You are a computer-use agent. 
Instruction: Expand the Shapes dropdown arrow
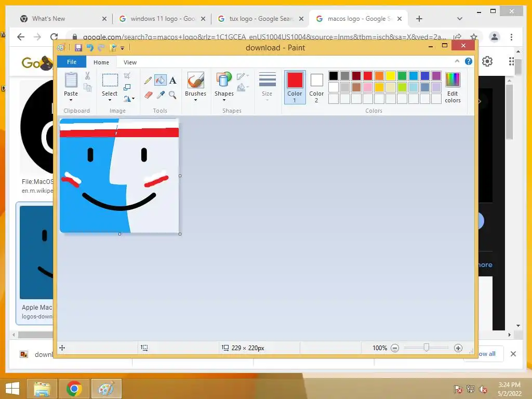[224, 100]
